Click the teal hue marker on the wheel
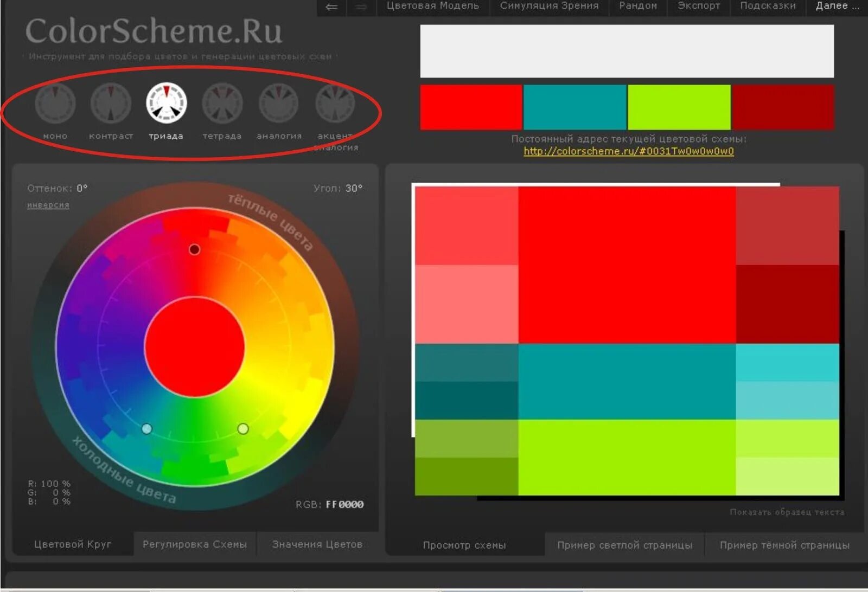Screen dimensions: 868x592 click(x=146, y=429)
